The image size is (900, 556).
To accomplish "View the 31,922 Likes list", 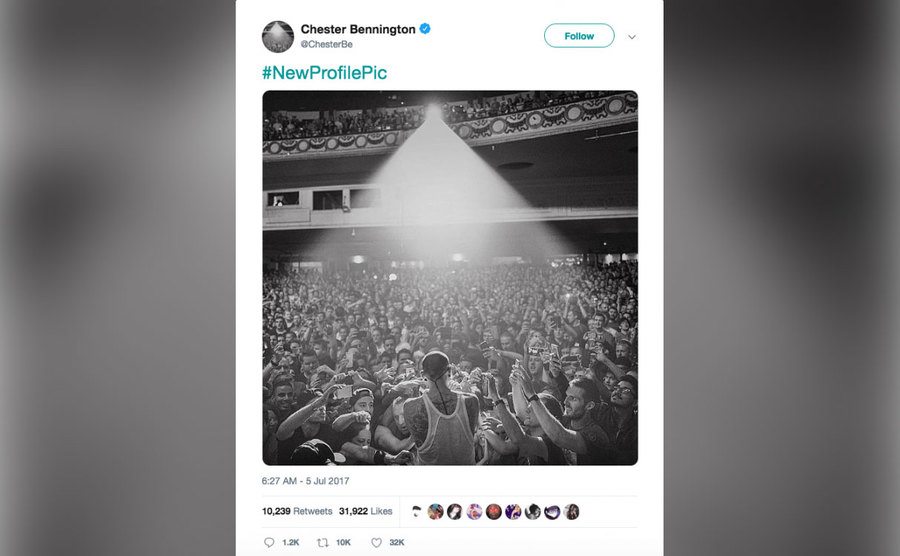I will click(365, 511).
